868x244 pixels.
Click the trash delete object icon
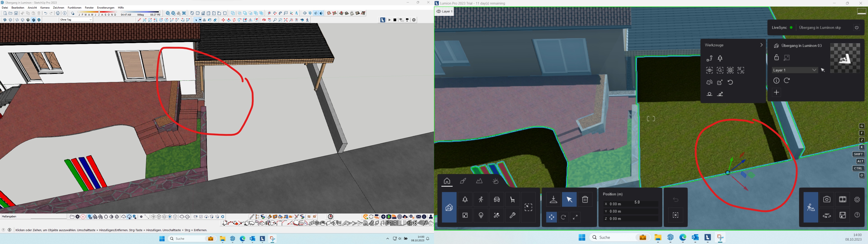[x=585, y=199]
